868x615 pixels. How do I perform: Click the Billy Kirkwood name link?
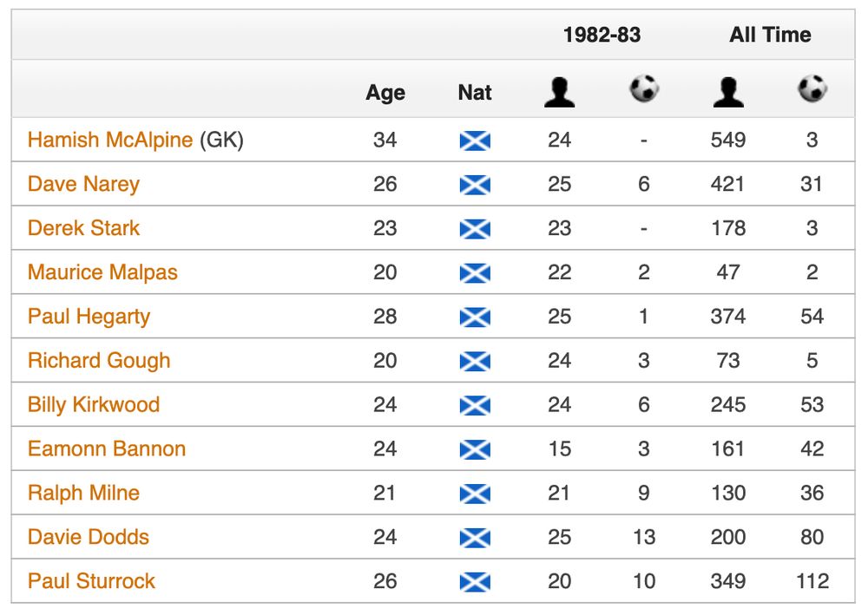(94, 405)
